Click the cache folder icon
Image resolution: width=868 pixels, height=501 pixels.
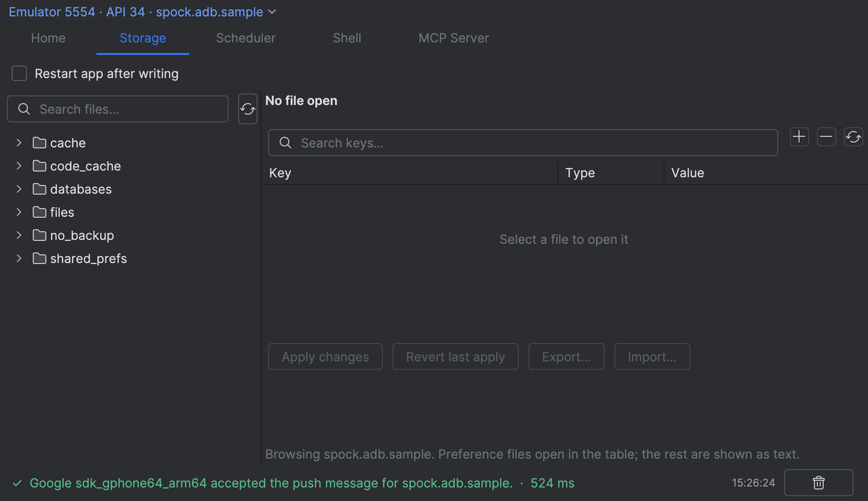[40, 143]
